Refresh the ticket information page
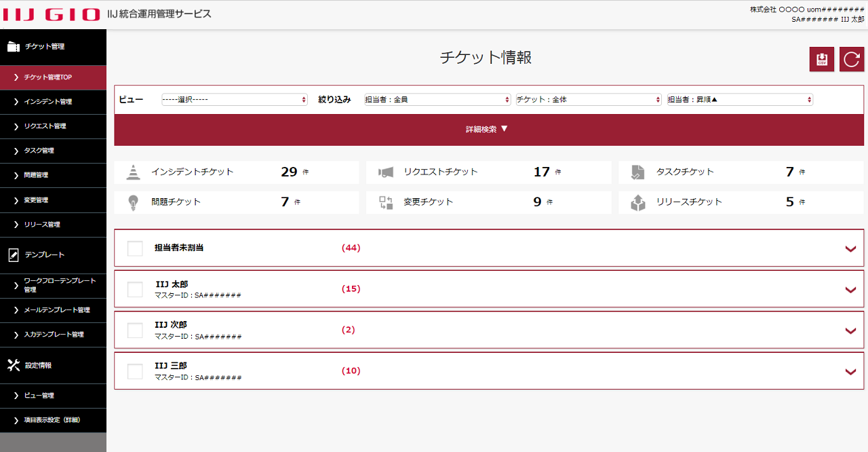The image size is (868, 452). (x=852, y=59)
